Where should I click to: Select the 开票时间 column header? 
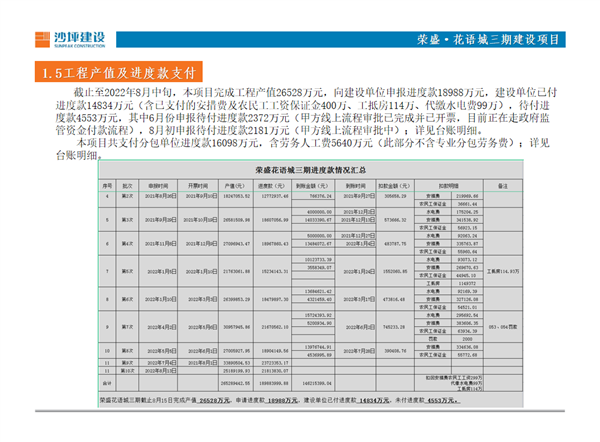click(x=198, y=186)
